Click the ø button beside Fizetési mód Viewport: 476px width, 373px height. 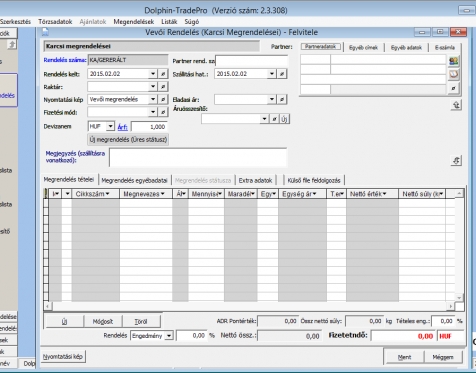pos(163,112)
